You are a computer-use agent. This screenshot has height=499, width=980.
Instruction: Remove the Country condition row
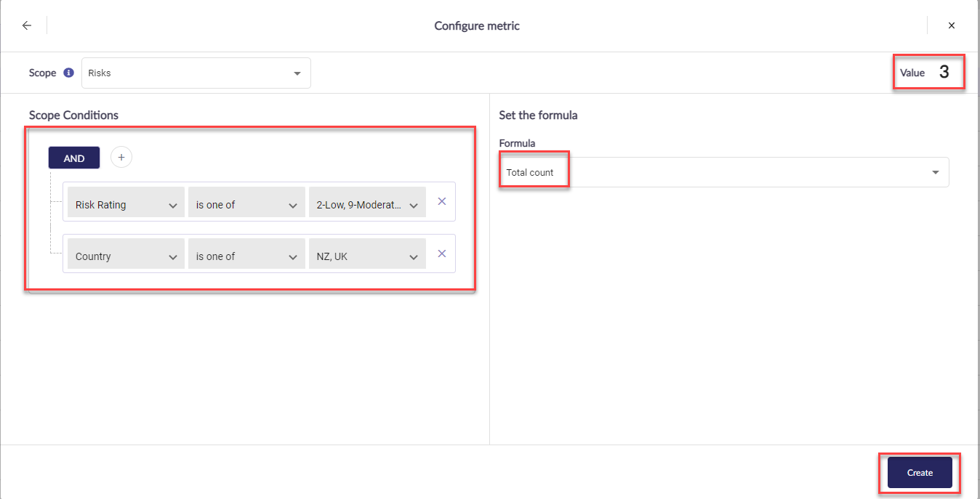coord(441,253)
